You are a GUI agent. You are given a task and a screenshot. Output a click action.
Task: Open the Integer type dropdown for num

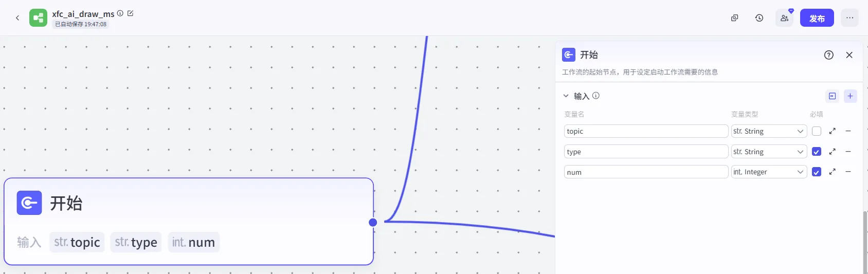768,172
